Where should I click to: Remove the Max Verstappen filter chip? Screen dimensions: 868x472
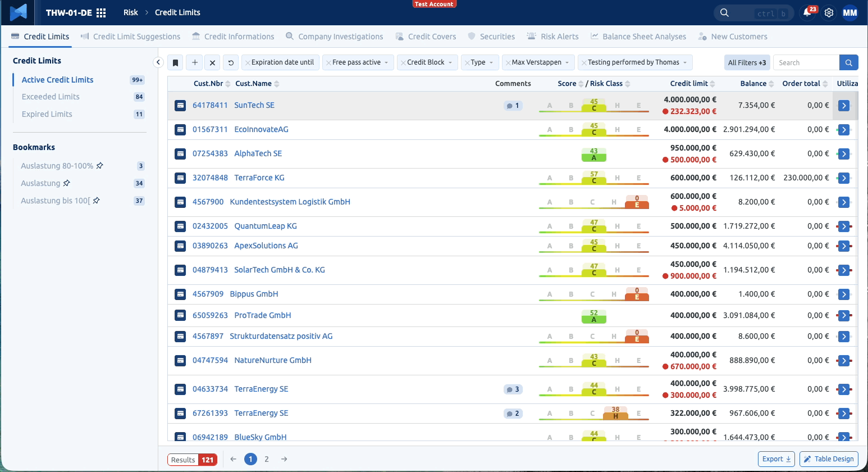click(508, 62)
